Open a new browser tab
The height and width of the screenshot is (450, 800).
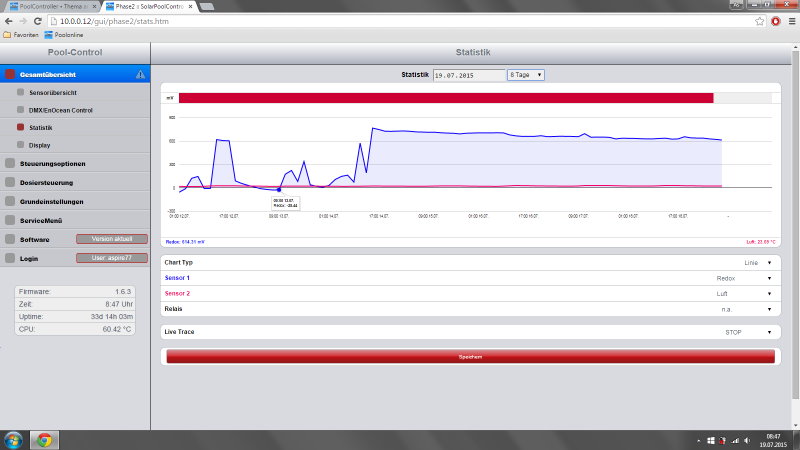click(x=207, y=7)
